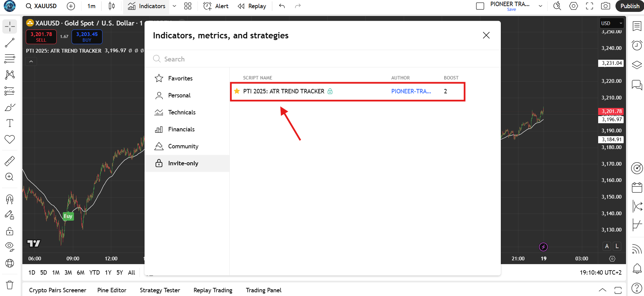Select the Favorites category in the dialog
Image resolution: width=644 pixels, height=296 pixels.
click(187, 78)
